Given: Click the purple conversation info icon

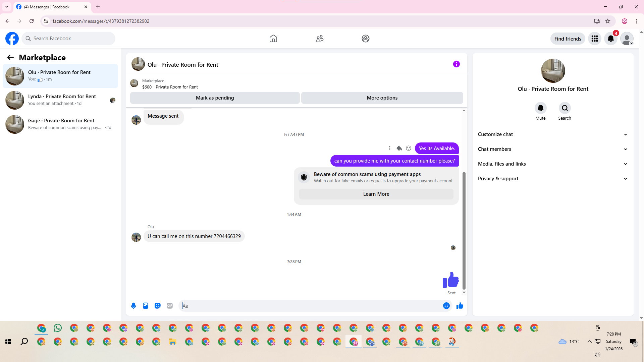Looking at the screenshot, I should [457, 64].
